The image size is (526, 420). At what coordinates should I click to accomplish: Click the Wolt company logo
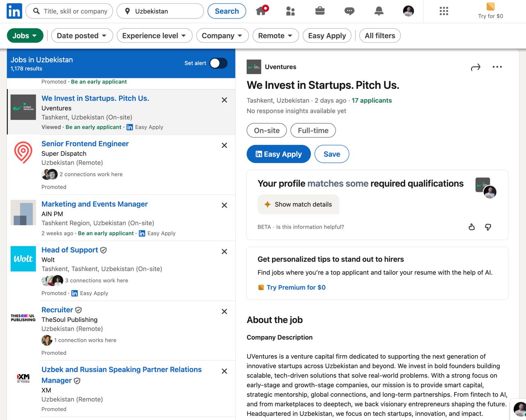point(23,258)
